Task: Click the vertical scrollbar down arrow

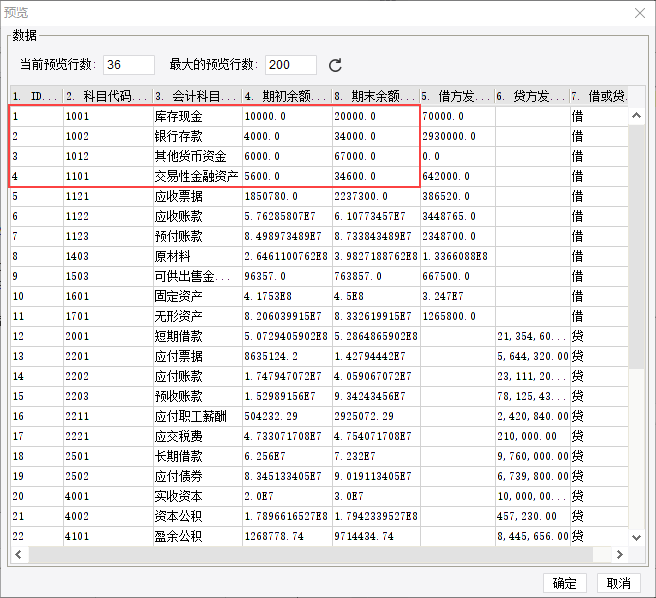Action: pos(636,537)
